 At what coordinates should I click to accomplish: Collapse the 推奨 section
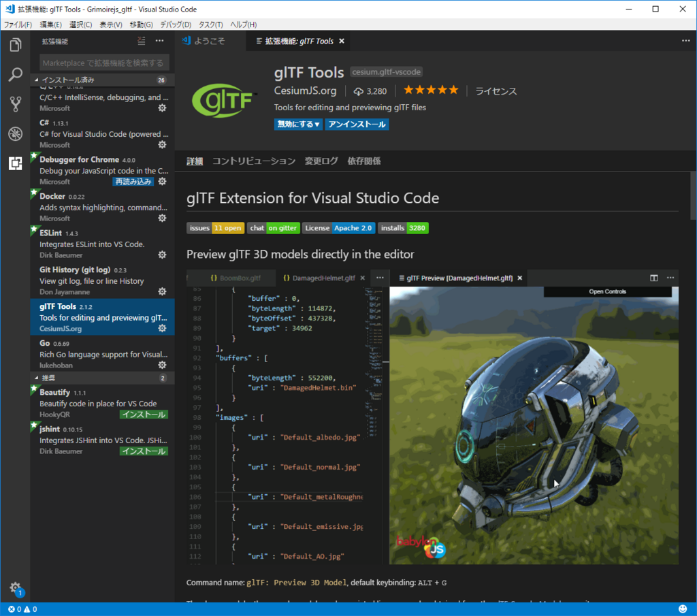tap(102, 378)
